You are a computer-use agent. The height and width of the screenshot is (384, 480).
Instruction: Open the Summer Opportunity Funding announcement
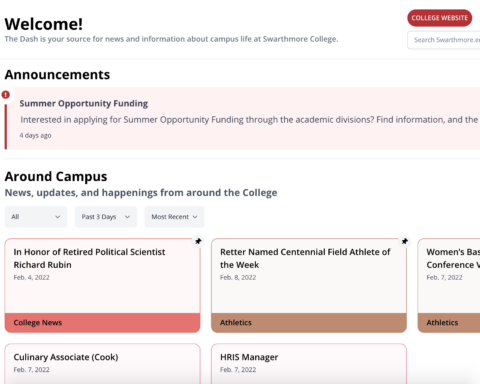(x=84, y=103)
